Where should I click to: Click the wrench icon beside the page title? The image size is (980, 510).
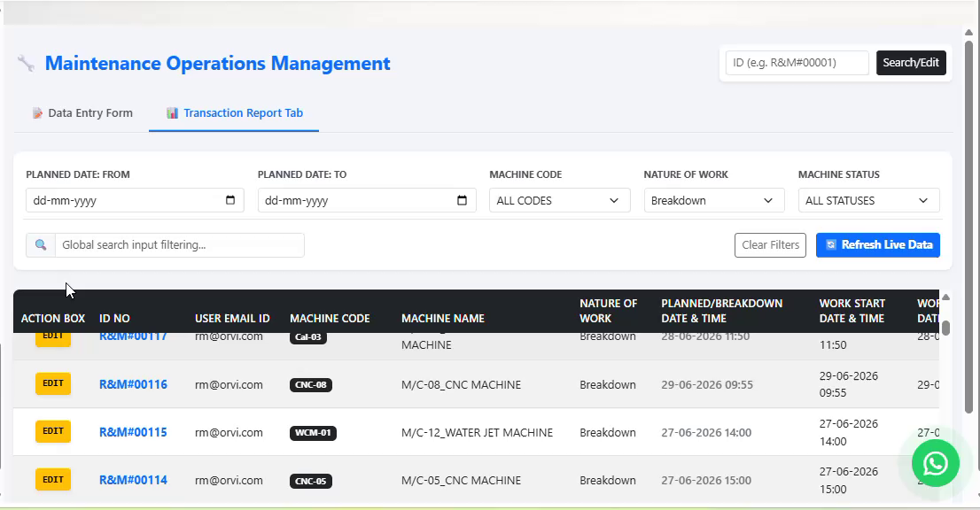pyautogui.click(x=26, y=63)
